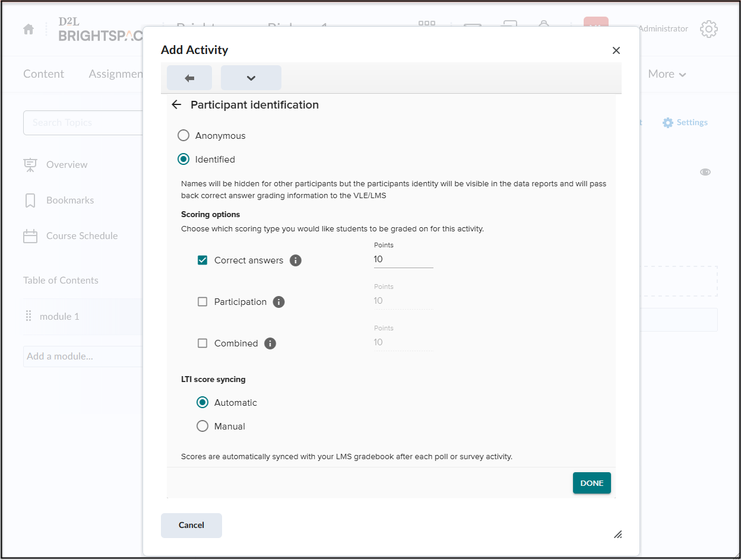Click info icon next to Participation
This screenshot has width=741, height=560.
coord(278,302)
